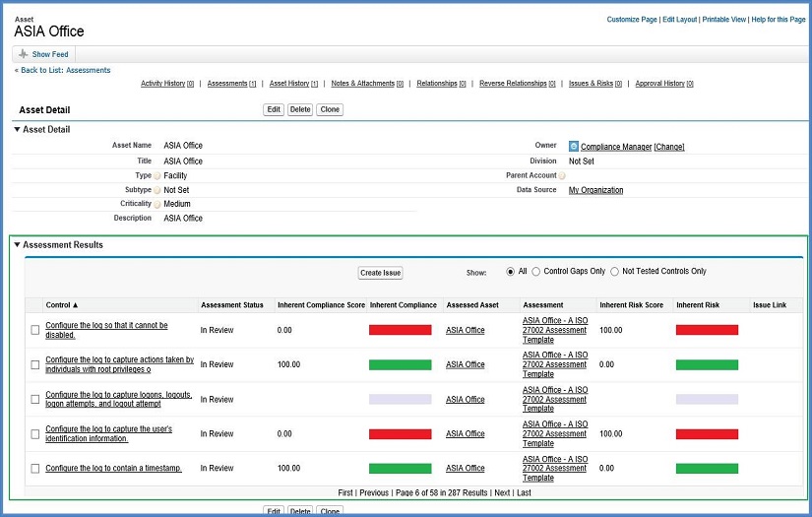The image size is (812, 517).
Task: Collapse the Asset Detail section triangle
Action: [x=17, y=130]
